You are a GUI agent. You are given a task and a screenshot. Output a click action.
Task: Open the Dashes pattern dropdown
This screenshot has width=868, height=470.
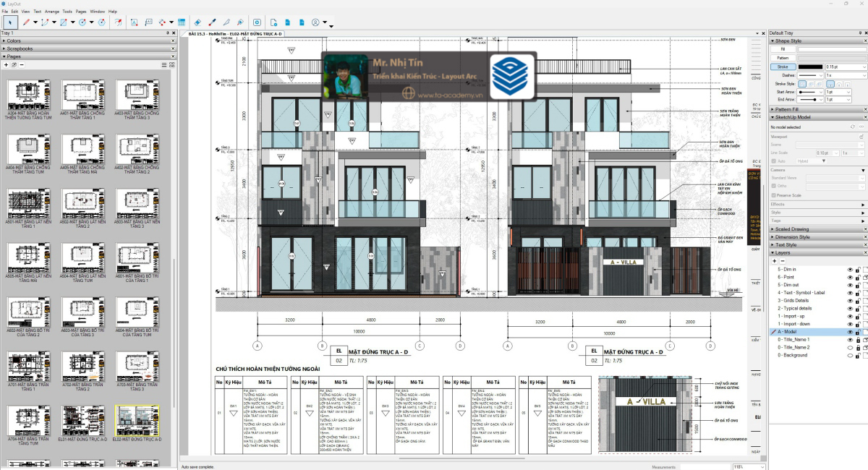click(x=809, y=75)
